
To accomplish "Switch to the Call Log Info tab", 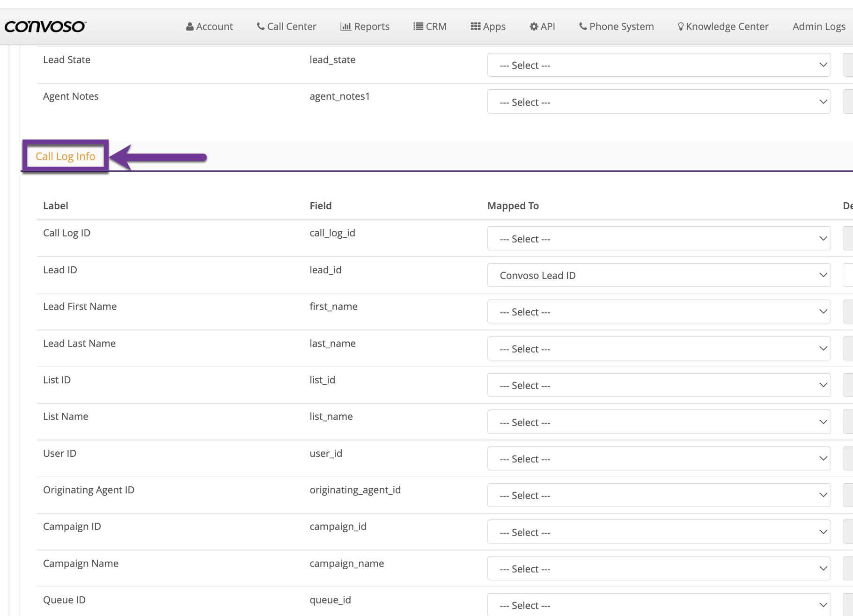I will [66, 156].
